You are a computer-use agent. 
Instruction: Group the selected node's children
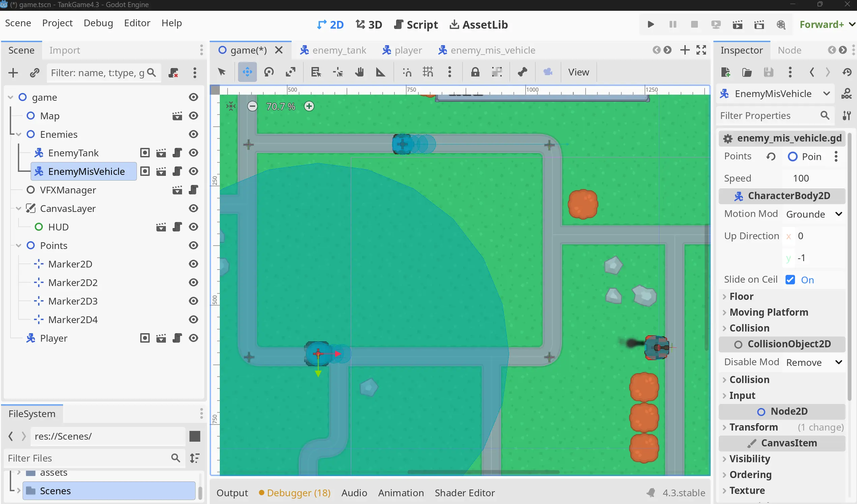click(x=497, y=72)
